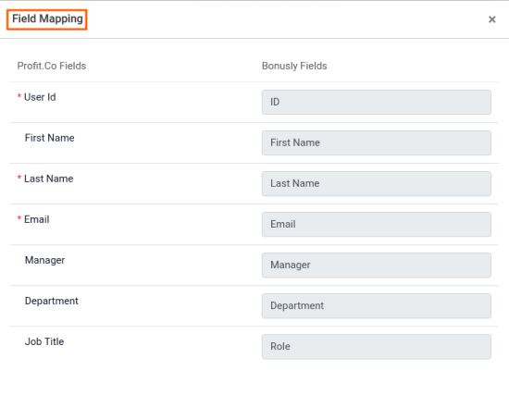Click the Department Bonusly field
The width and height of the screenshot is (509, 420).
click(377, 306)
